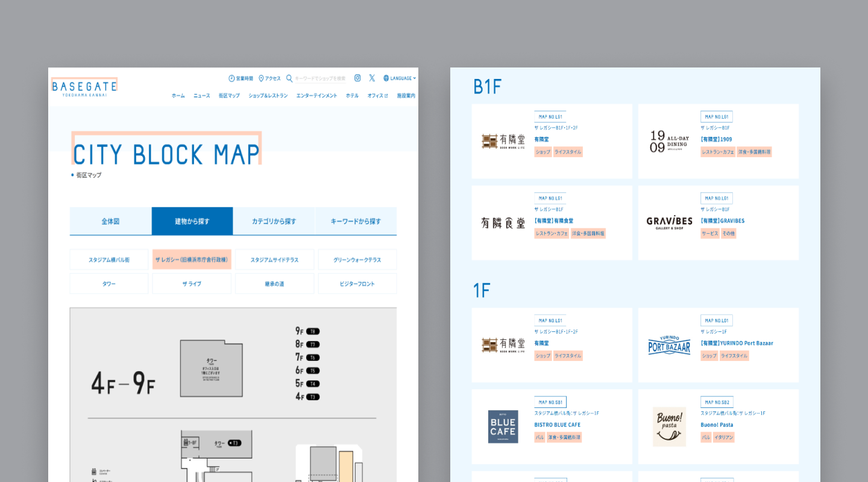Click the 1909 All-Day Dining logo

[669, 142]
